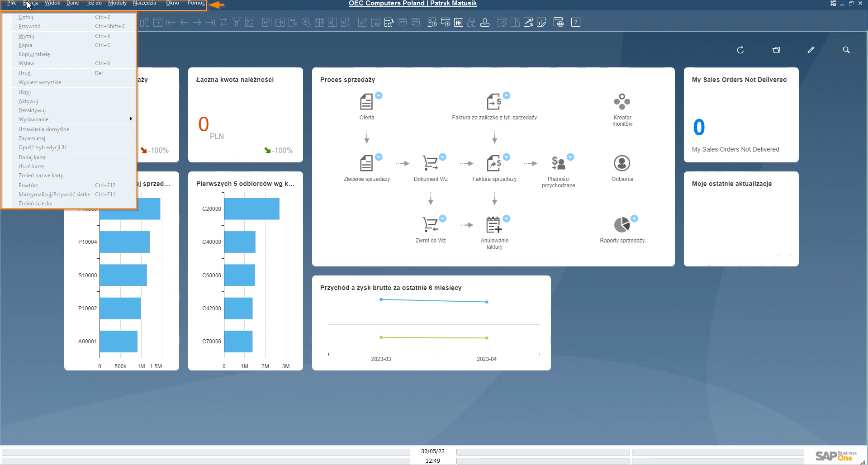Screen dimensions: 868x465
Task: Click the Odbiorca link
Action: (x=622, y=179)
